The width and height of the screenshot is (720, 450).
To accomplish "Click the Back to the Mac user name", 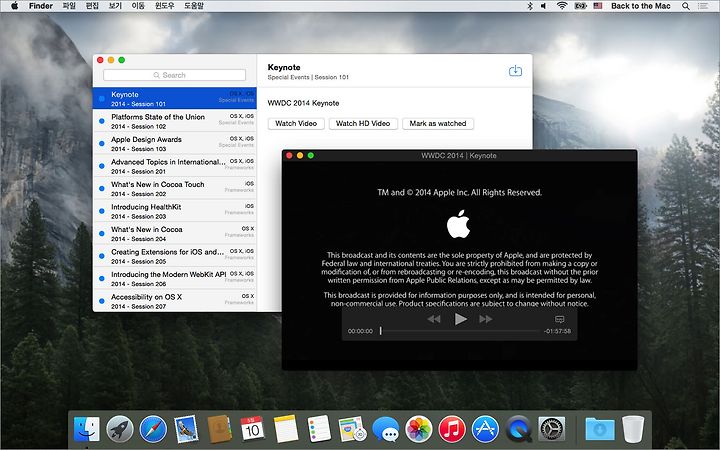I will click(641, 6).
